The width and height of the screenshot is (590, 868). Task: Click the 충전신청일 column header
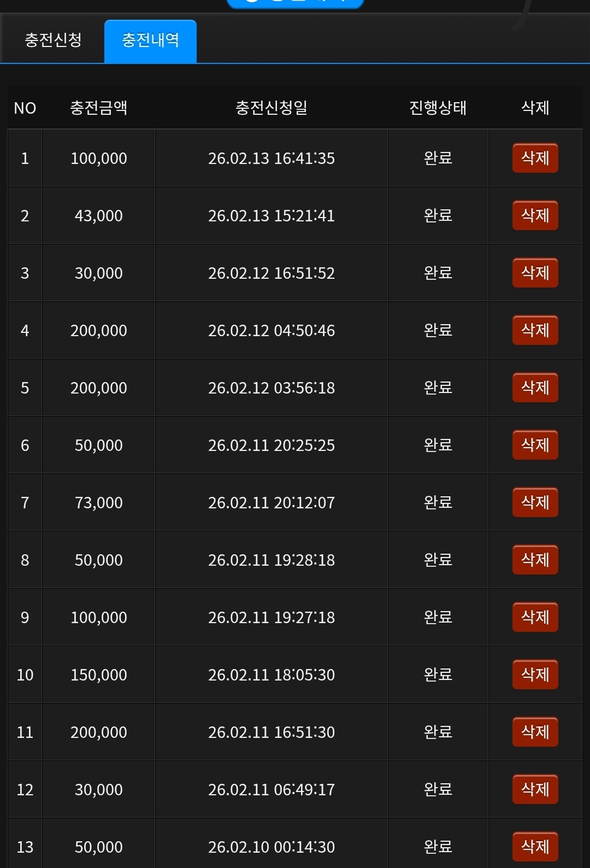[x=271, y=108]
